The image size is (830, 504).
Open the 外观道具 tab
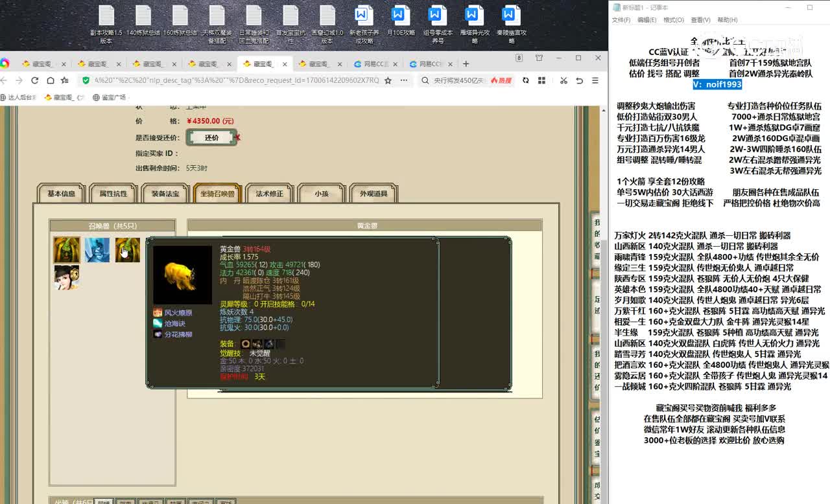coord(373,194)
